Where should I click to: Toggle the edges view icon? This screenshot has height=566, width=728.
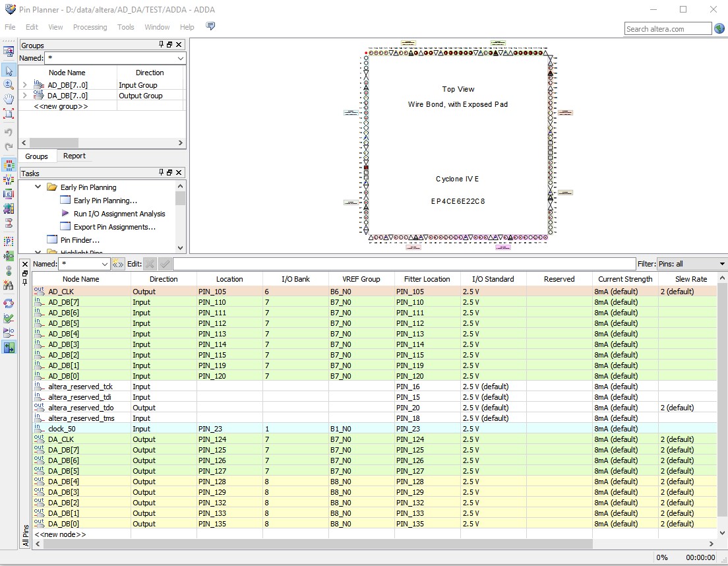[x=9, y=194]
